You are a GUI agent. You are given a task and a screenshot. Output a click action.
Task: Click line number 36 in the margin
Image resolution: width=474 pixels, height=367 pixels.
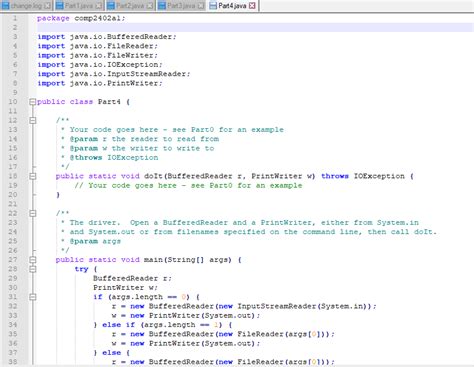(13, 343)
